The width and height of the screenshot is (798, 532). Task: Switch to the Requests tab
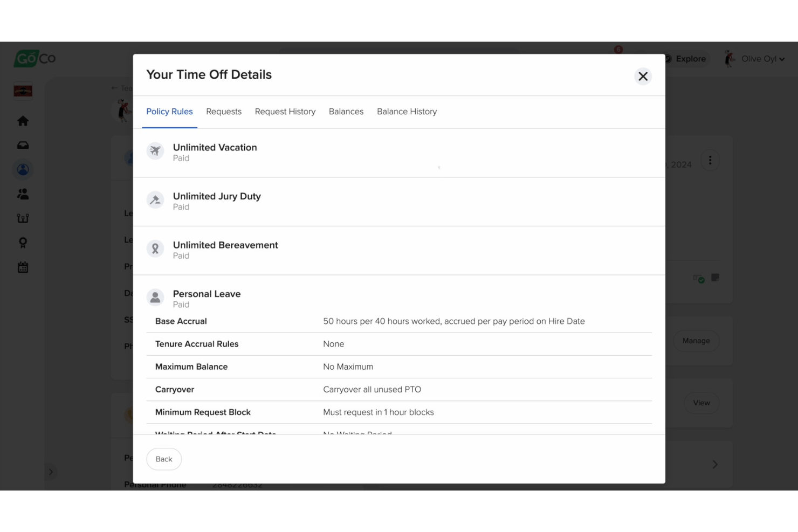(224, 112)
